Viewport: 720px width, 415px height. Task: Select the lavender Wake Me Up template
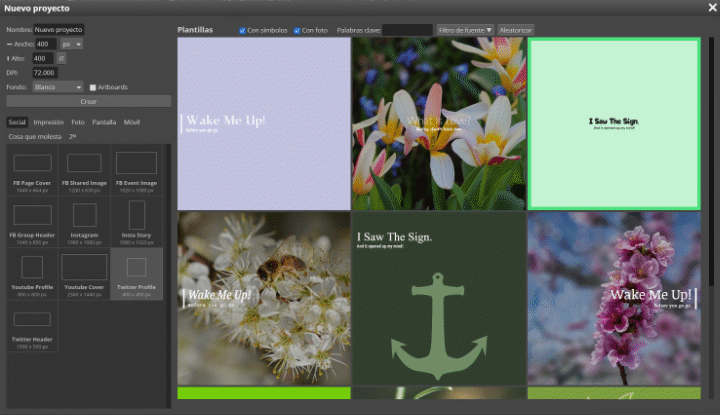264,124
